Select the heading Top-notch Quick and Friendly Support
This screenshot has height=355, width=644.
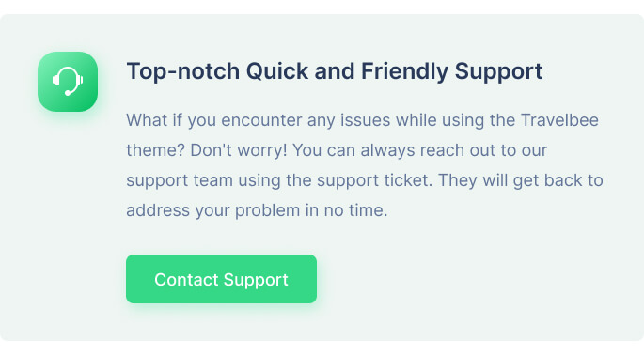[x=335, y=71]
